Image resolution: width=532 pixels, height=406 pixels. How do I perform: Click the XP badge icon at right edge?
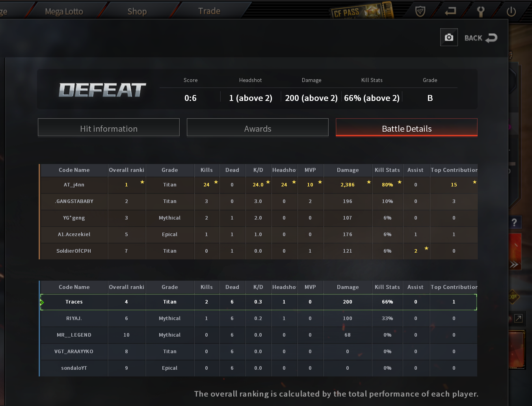513,297
